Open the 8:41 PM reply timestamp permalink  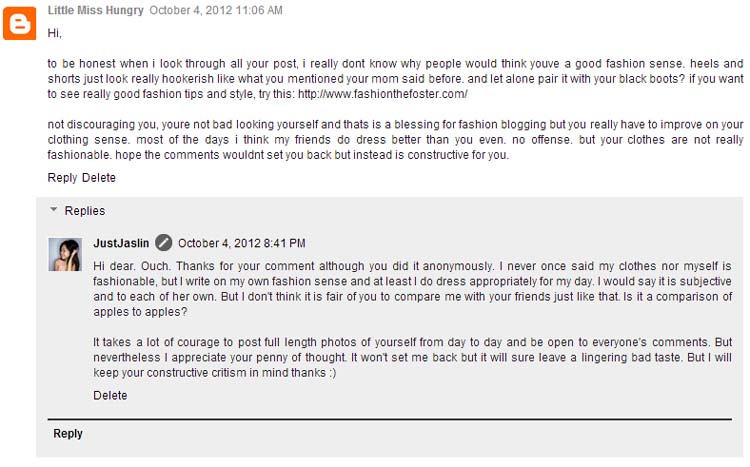(x=242, y=243)
